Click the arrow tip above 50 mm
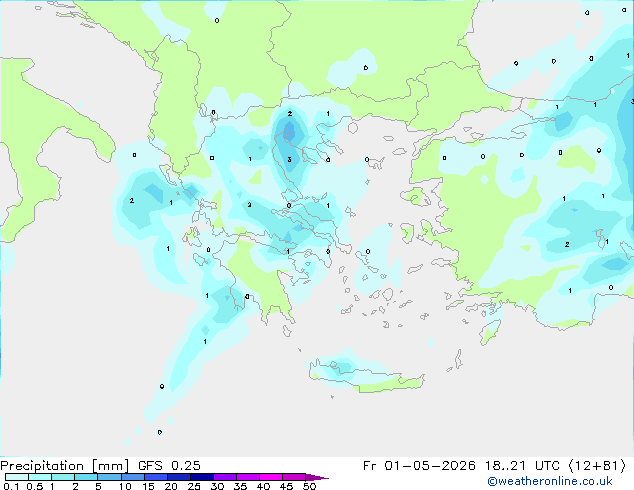 point(317,477)
